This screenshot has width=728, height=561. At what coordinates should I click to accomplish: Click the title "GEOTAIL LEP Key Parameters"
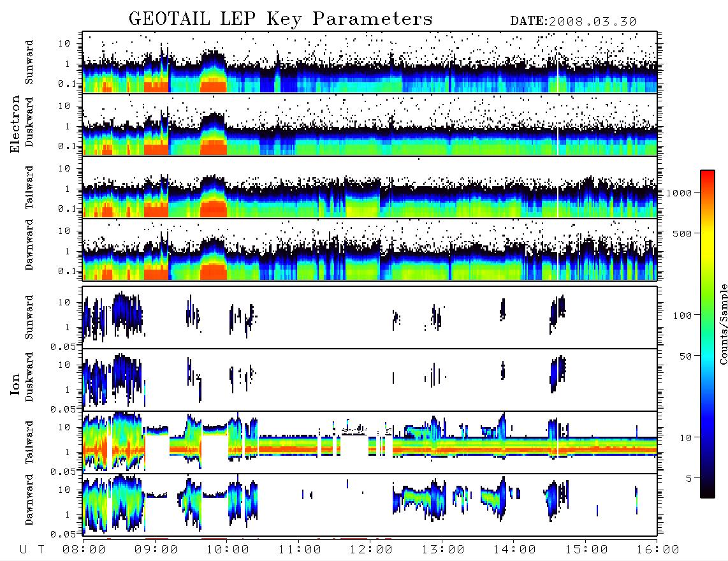[280, 19]
